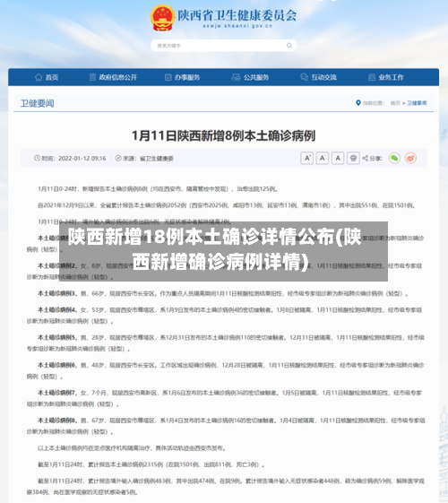
Task: Click the national emblem logo
Action: coord(162,18)
